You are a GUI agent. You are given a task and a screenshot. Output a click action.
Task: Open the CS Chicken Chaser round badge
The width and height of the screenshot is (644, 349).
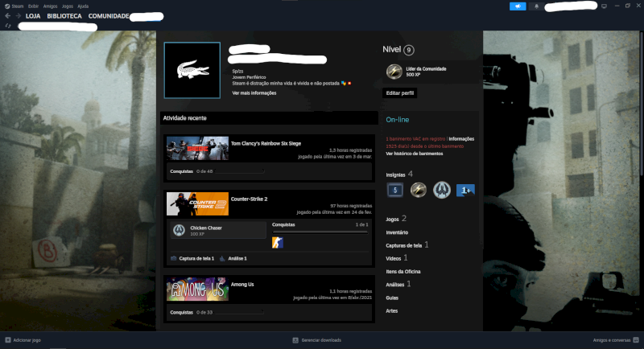[441, 190]
